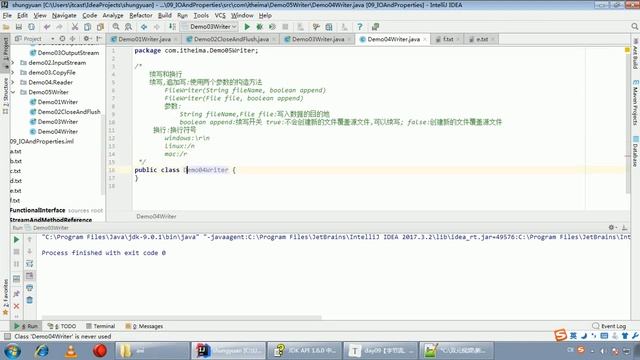Open the TODO tool window
The width and height of the screenshot is (640, 360).
[x=62, y=326]
